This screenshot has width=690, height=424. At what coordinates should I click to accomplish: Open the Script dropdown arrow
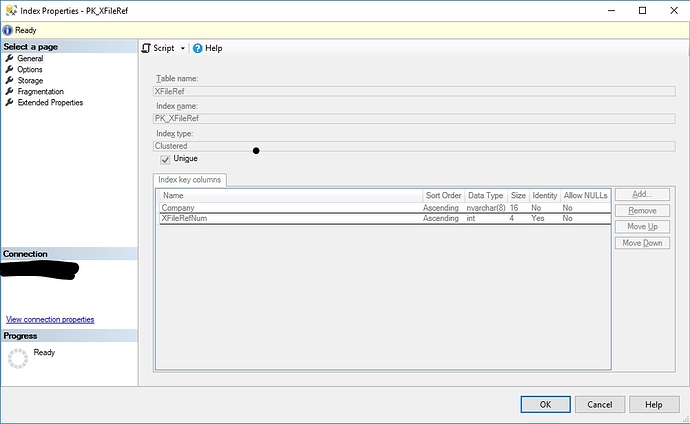pyautogui.click(x=183, y=48)
